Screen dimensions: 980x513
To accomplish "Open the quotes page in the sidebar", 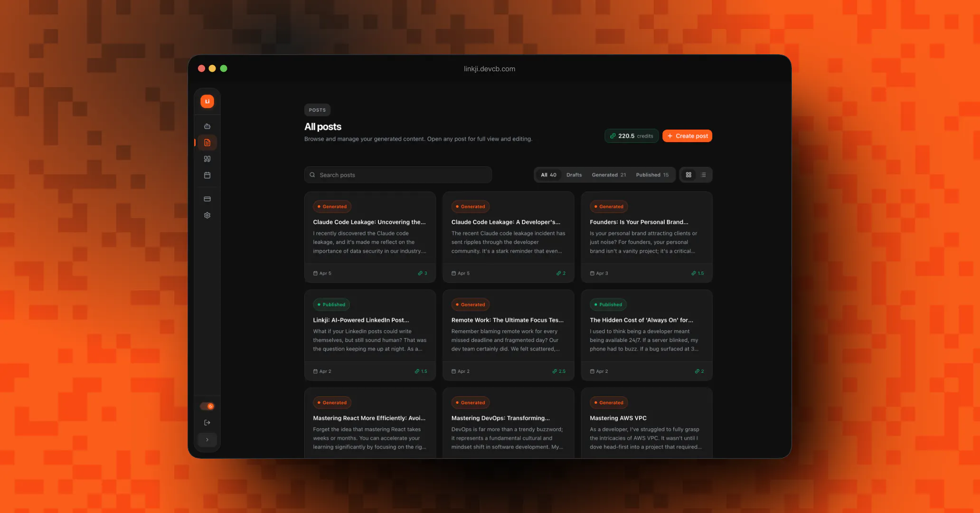I will (207, 159).
